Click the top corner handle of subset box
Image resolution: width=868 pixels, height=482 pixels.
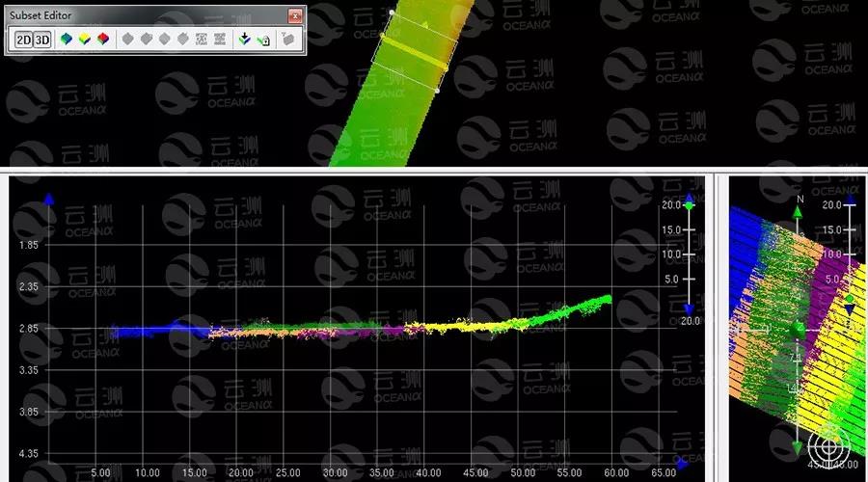click(x=392, y=13)
